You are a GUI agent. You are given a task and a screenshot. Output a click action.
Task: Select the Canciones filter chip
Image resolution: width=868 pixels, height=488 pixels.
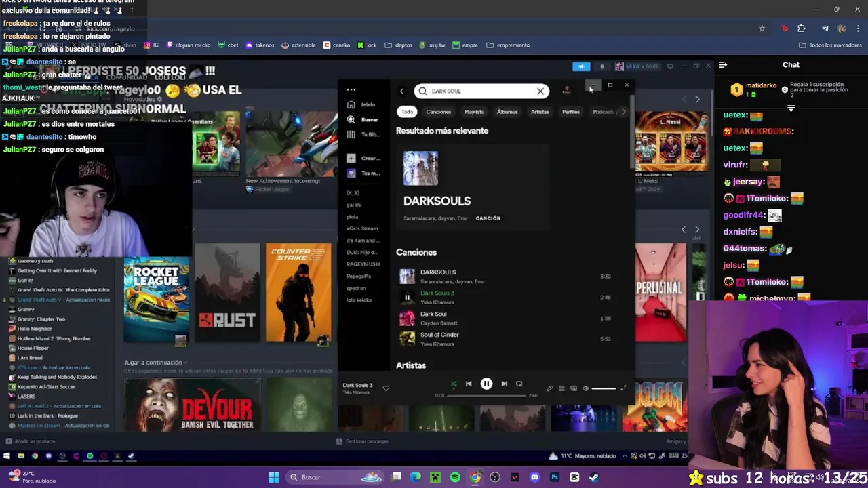coord(439,112)
